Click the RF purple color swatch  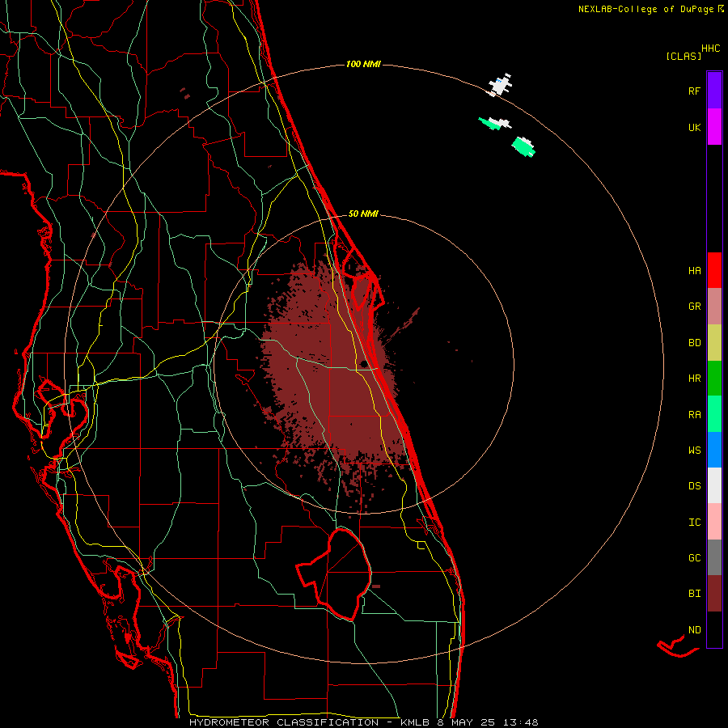point(714,90)
